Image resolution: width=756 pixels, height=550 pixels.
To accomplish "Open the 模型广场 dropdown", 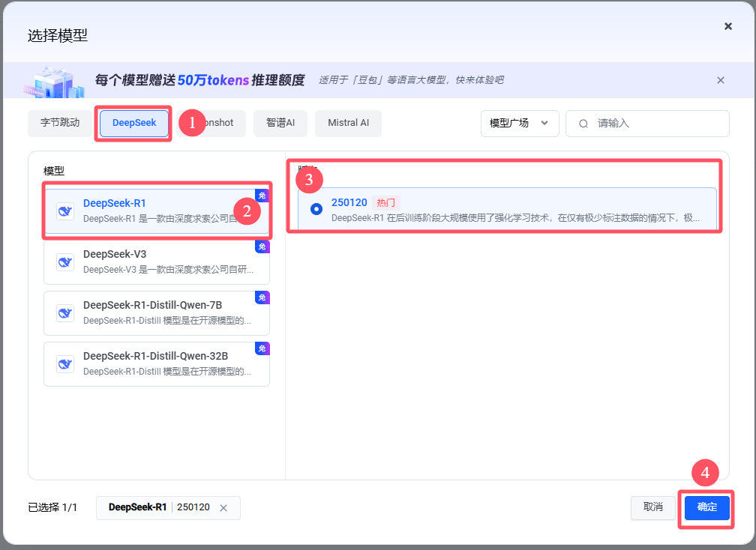I will pyautogui.click(x=520, y=124).
